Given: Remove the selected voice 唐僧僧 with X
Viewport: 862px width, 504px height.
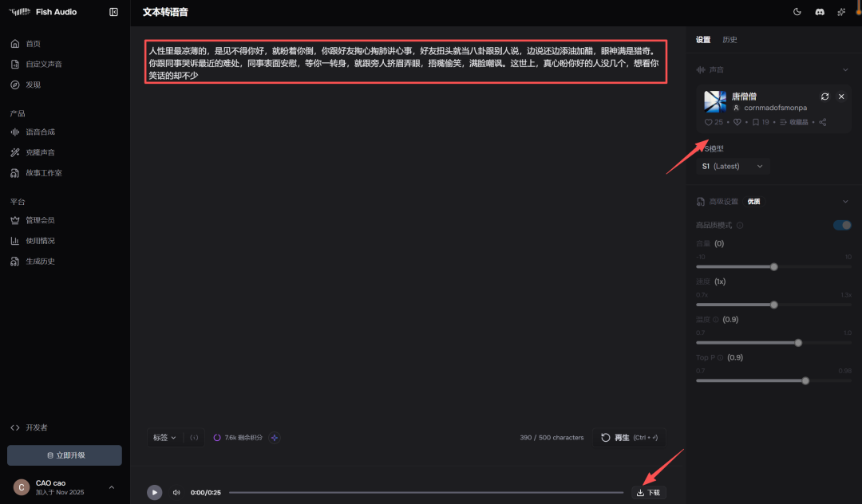Looking at the screenshot, I should [841, 96].
